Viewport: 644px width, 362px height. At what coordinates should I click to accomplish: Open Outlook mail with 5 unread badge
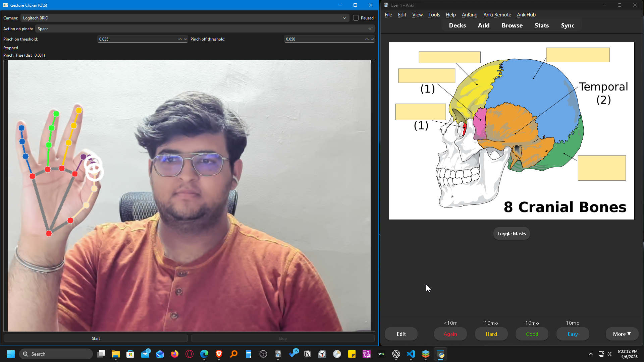pos(145,354)
